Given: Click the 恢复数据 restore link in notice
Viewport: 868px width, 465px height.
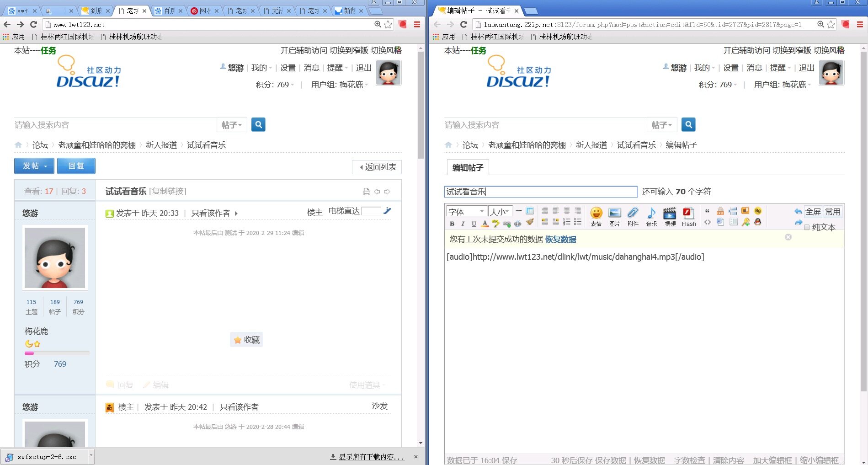Looking at the screenshot, I should pyautogui.click(x=560, y=239).
